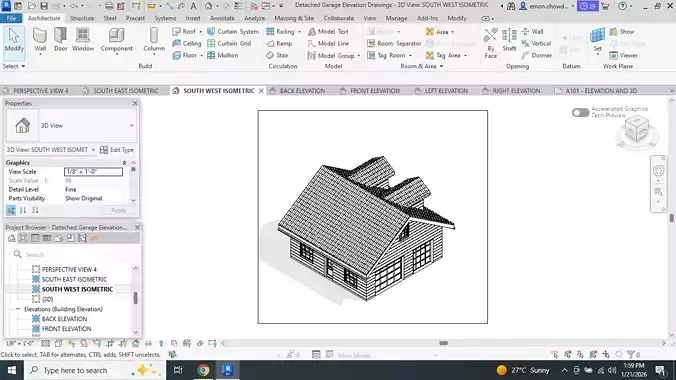Pick the Ramp tool
Screen dimensions: 676x380
coord(279,44)
